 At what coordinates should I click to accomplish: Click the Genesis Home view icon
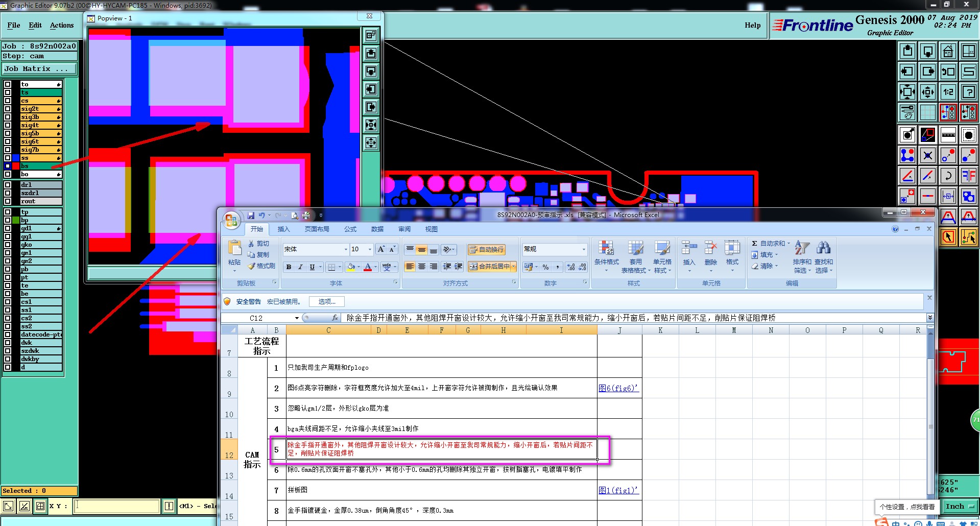pos(948,51)
